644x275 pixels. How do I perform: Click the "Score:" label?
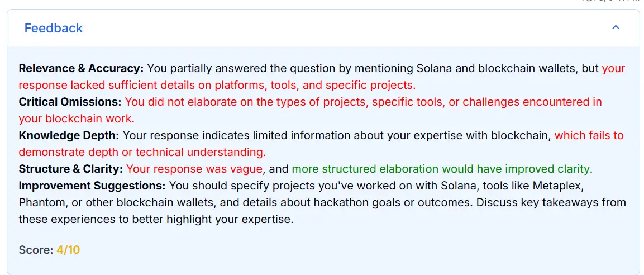click(x=36, y=250)
